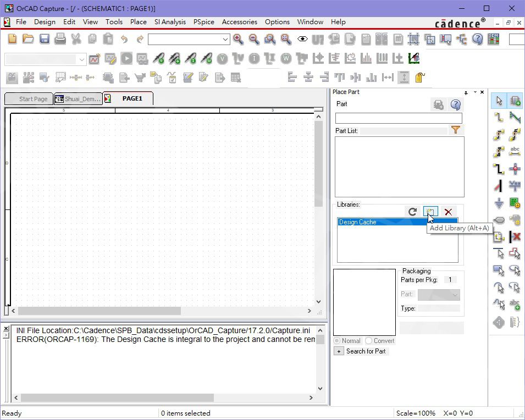Click Add Library button in Libraries
Screen dimensions: 525x420
pyautogui.click(x=430, y=212)
